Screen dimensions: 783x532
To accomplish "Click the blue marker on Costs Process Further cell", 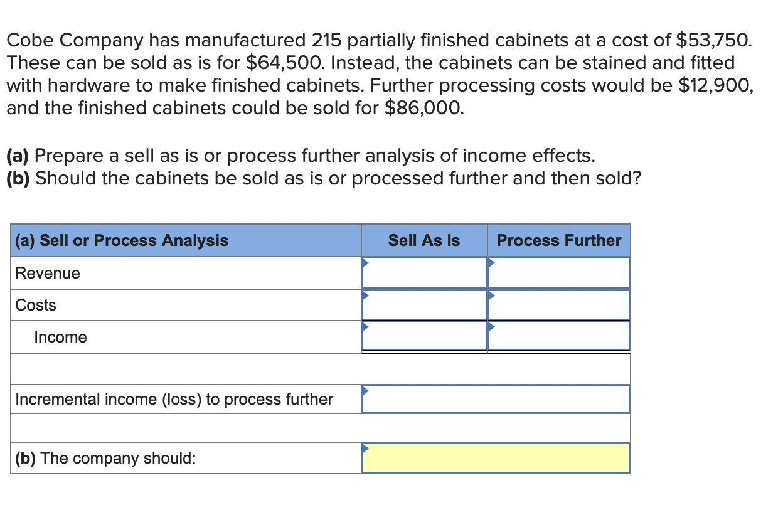I will [491, 294].
